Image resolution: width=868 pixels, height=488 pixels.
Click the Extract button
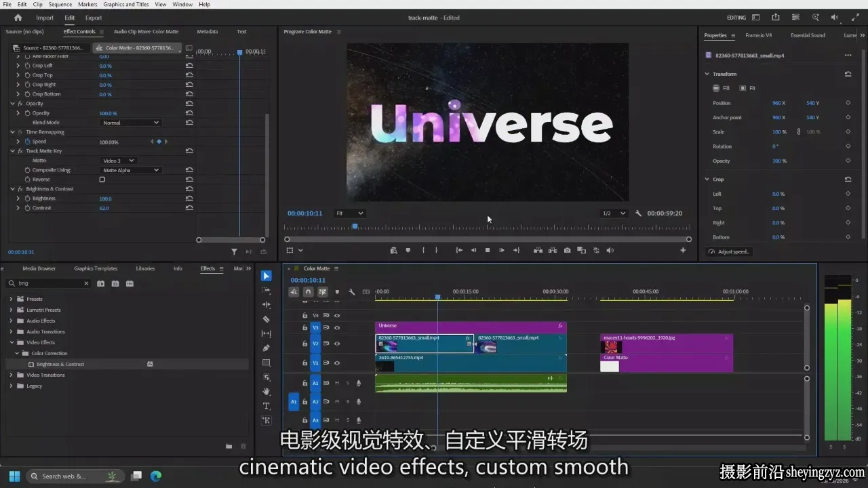[553, 250]
